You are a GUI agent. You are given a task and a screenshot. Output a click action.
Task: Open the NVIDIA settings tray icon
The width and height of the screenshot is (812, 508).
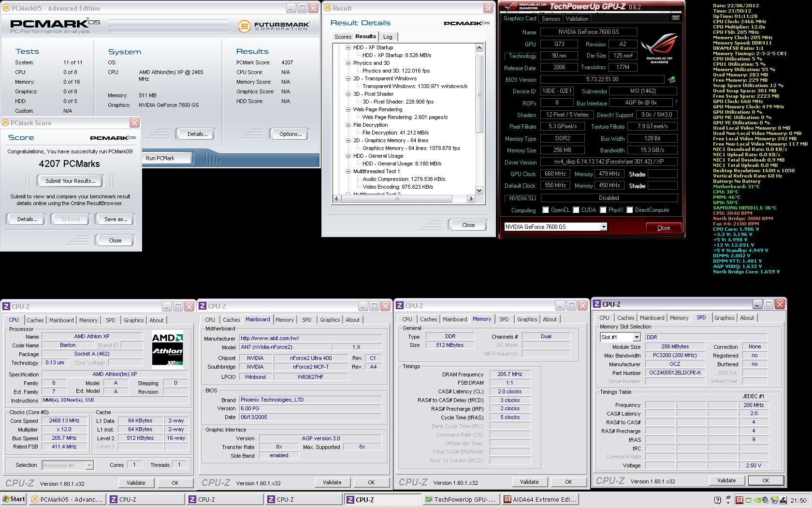[757, 500]
